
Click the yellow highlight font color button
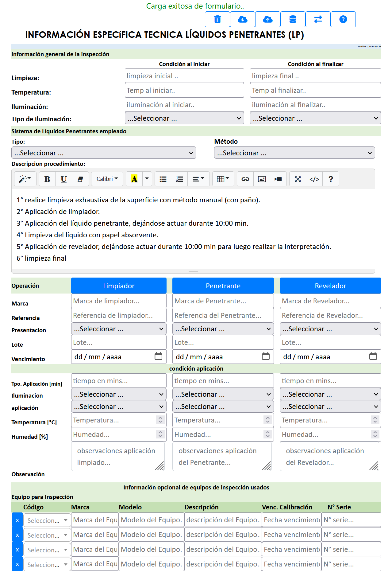(x=134, y=179)
